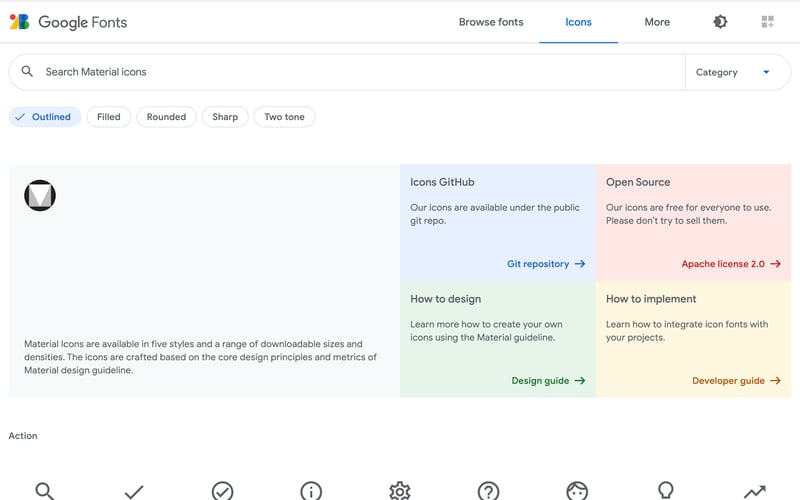Click the Category dropdown arrow
Screen dimensions: 800x500
tap(766, 72)
